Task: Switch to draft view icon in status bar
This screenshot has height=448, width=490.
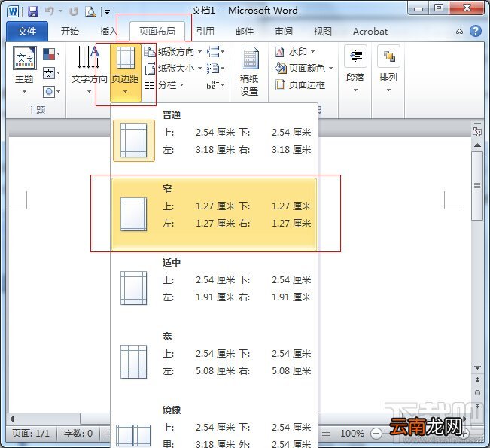Action: 326,434
